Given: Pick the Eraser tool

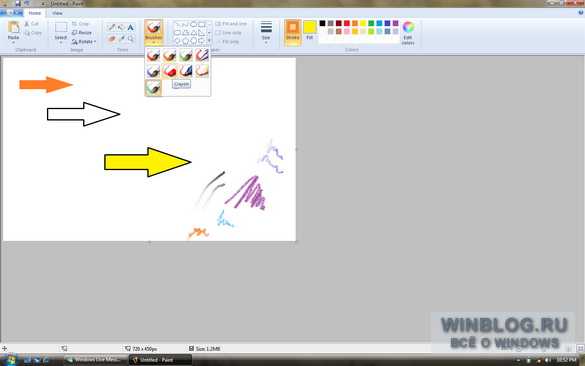Looking at the screenshot, I should [111, 38].
